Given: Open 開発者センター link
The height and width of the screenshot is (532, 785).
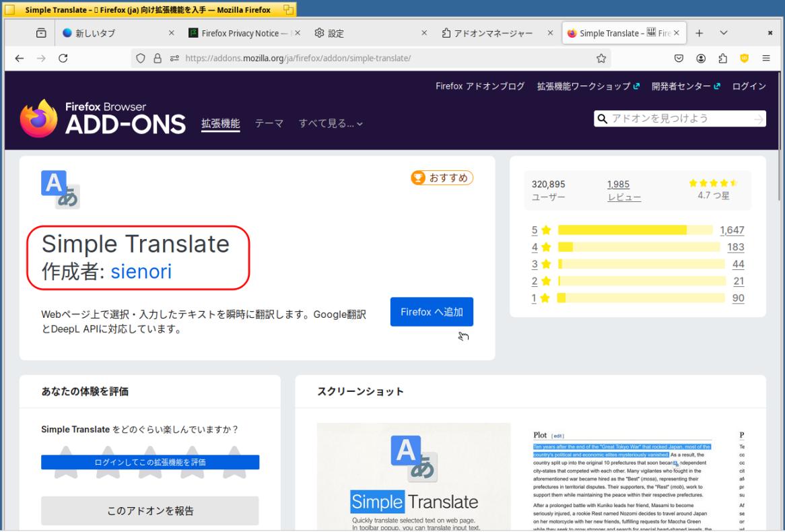Looking at the screenshot, I should 685,86.
